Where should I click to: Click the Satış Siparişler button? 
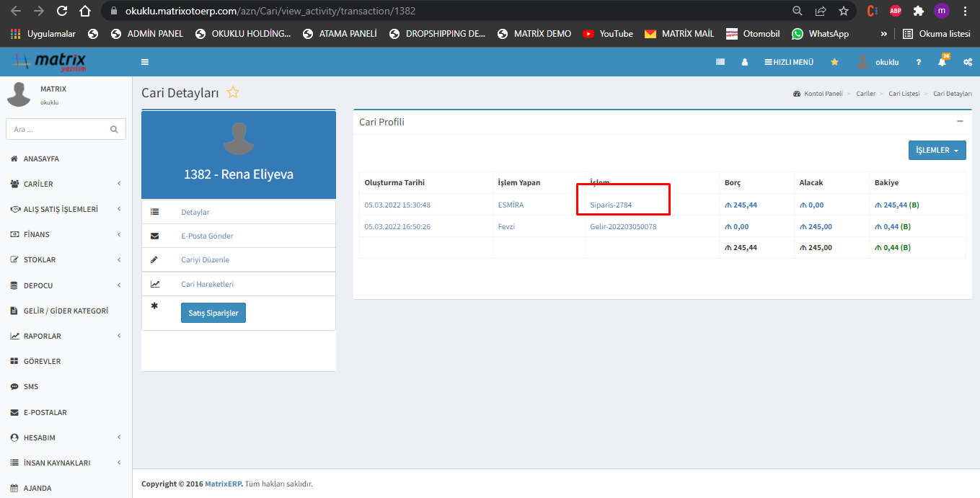pos(213,313)
